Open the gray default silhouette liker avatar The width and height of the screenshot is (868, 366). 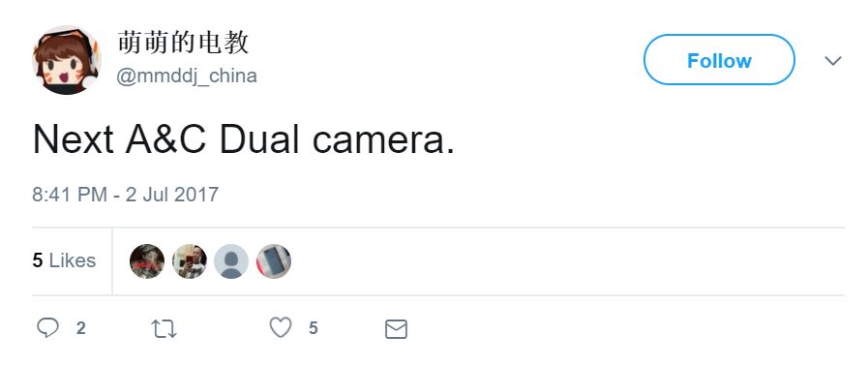(231, 260)
